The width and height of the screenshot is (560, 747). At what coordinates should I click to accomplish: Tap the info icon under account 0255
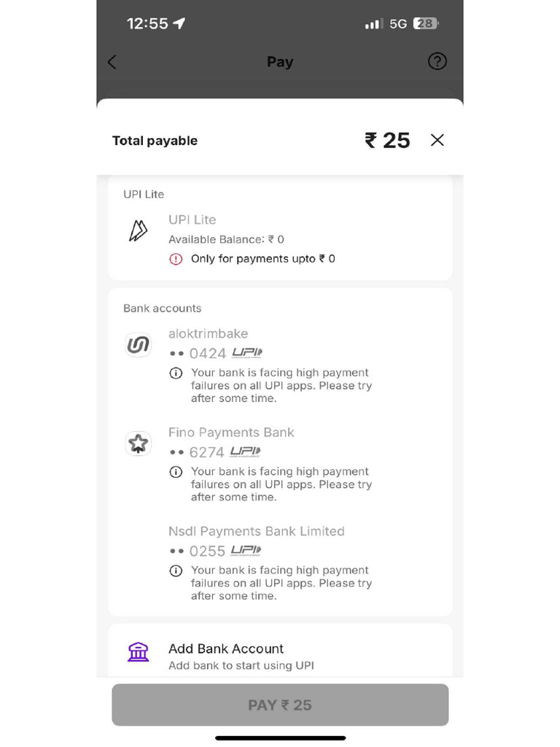coord(176,571)
